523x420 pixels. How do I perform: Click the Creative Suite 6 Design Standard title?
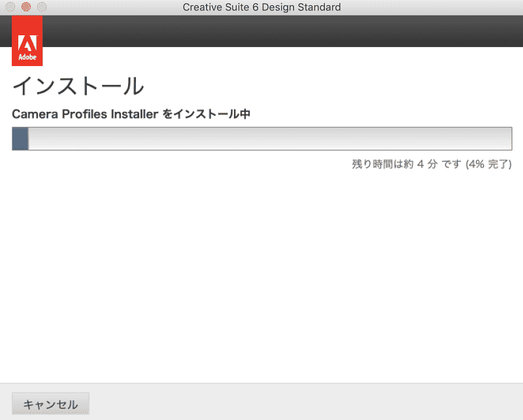[261, 7]
